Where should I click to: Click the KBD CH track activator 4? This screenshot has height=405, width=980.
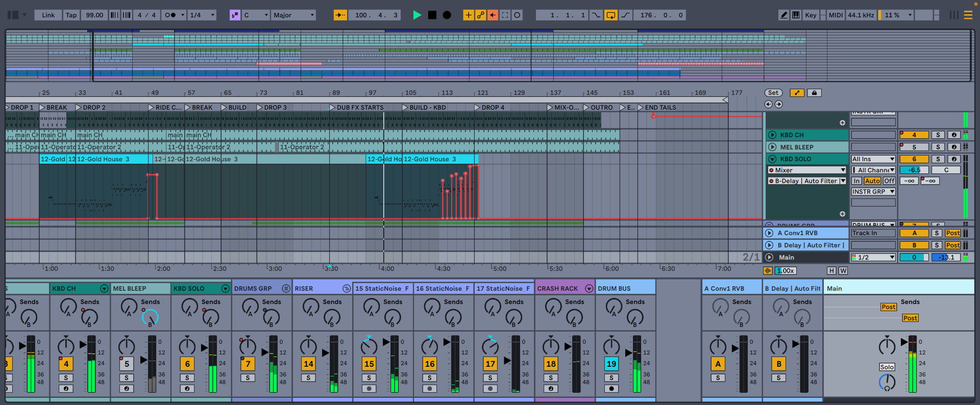tap(914, 135)
